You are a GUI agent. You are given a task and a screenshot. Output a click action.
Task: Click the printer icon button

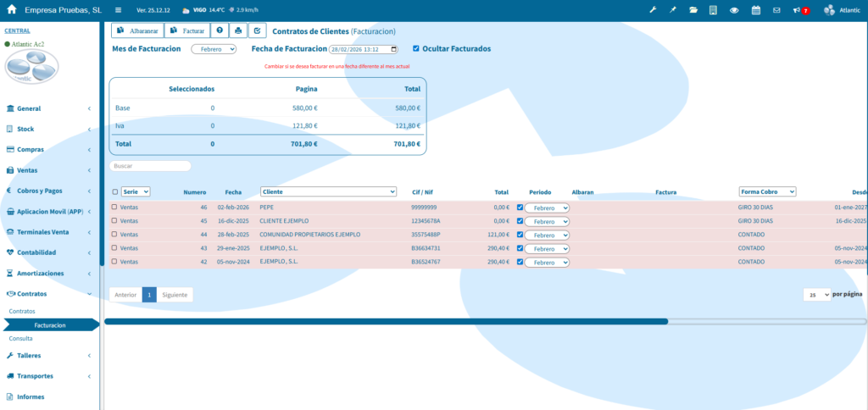(x=239, y=30)
